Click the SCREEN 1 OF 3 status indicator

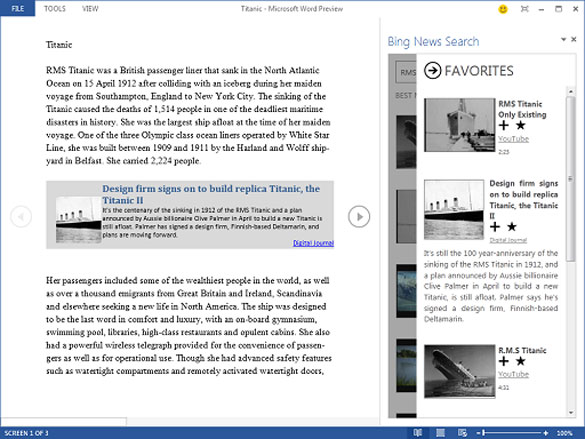tap(26, 433)
